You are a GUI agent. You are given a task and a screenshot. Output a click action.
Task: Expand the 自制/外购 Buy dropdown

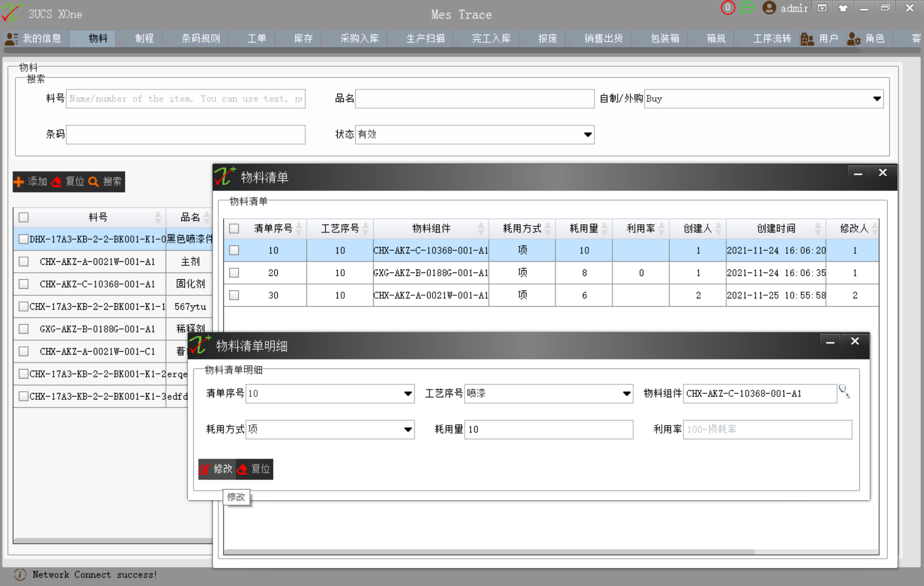pyautogui.click(x=876, y=99)
